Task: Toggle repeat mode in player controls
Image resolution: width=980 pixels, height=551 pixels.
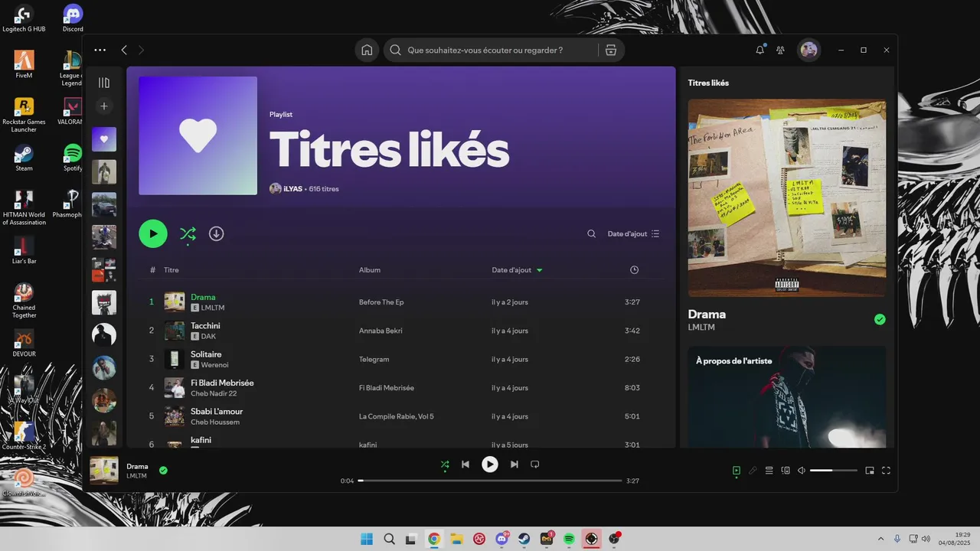Action: coord(535,464)
